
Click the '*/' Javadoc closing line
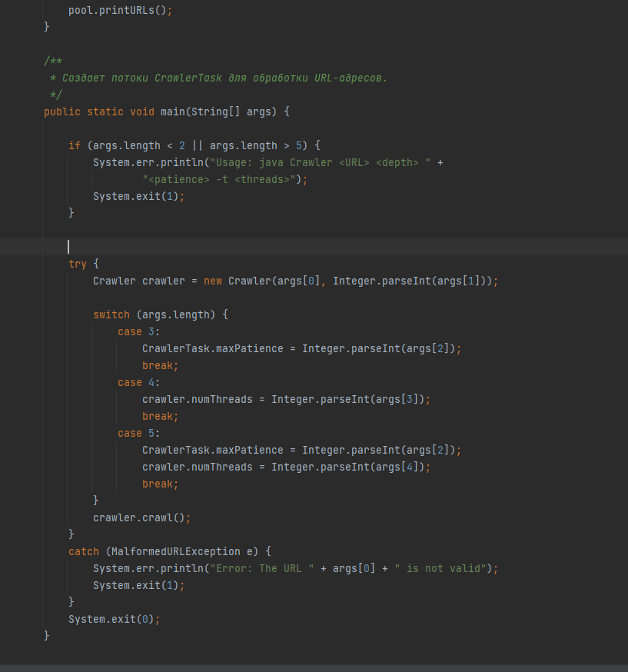point(56,95)
